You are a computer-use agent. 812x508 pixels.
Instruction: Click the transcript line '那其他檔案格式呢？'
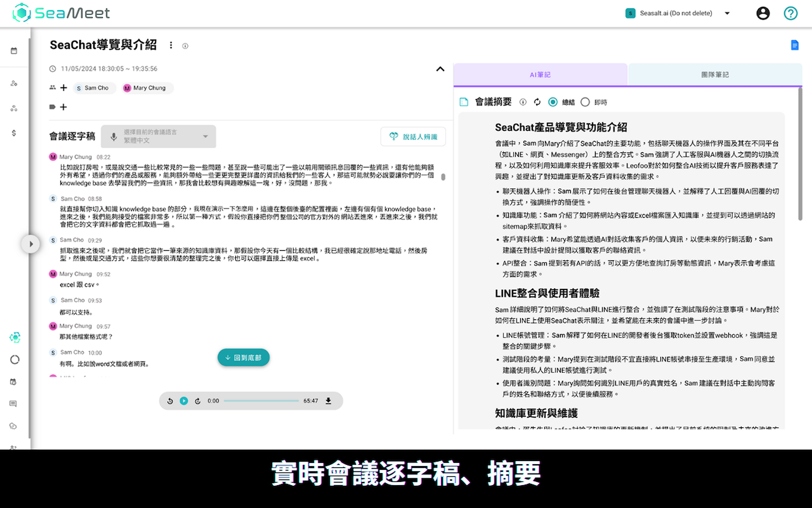coord(86,337)
